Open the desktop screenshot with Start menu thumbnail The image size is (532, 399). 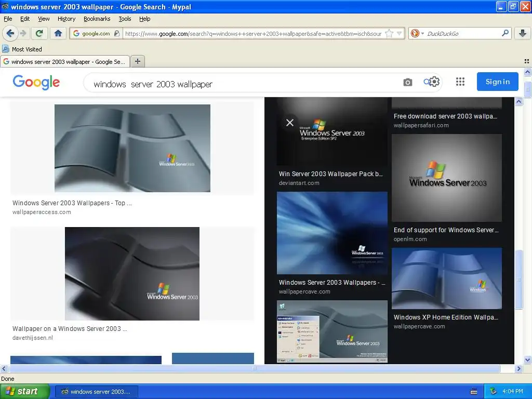(x=332, y=331)
